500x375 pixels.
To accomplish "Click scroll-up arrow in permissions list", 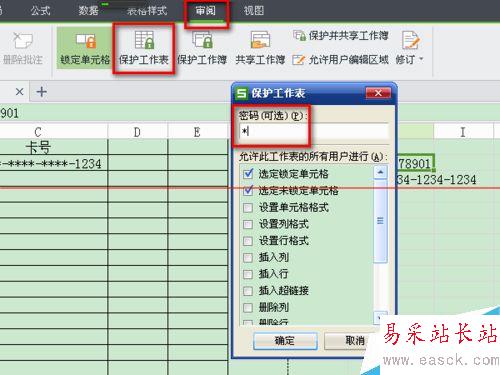I will [380, 172].
